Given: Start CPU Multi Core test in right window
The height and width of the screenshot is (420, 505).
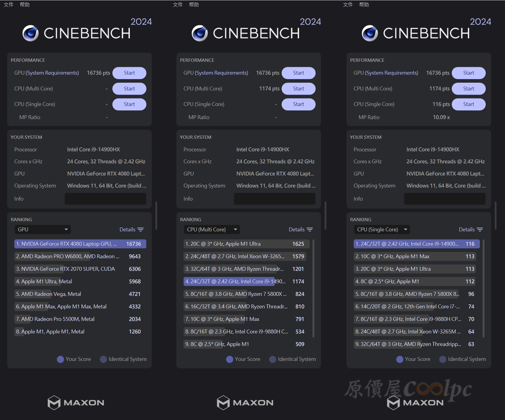Looking at the screenshot, I should (469, 89).
